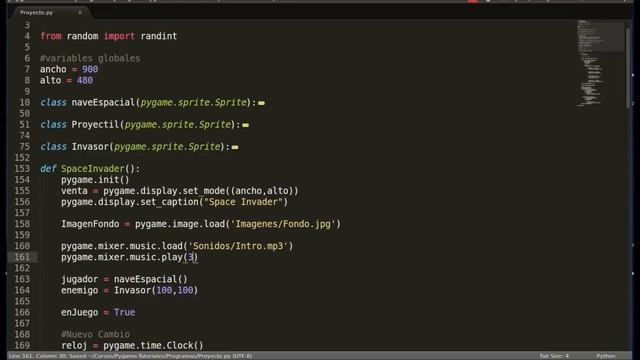Image resolution: width=640 pixels, height=360 pixels.
Task: Click the 'Imagenes/Fondo.jpg' string
Action: (x=283, y=224)
